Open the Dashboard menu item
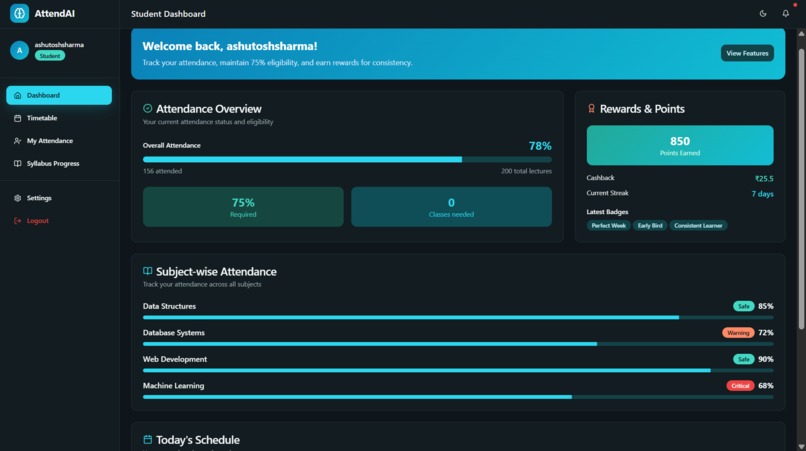 point(59,95)
